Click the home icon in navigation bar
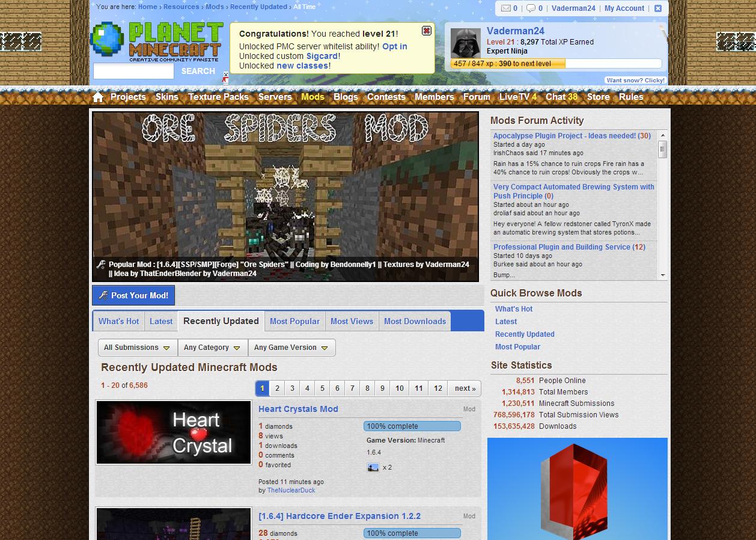Viewport: 756px width, 540px height. (99, 97)
